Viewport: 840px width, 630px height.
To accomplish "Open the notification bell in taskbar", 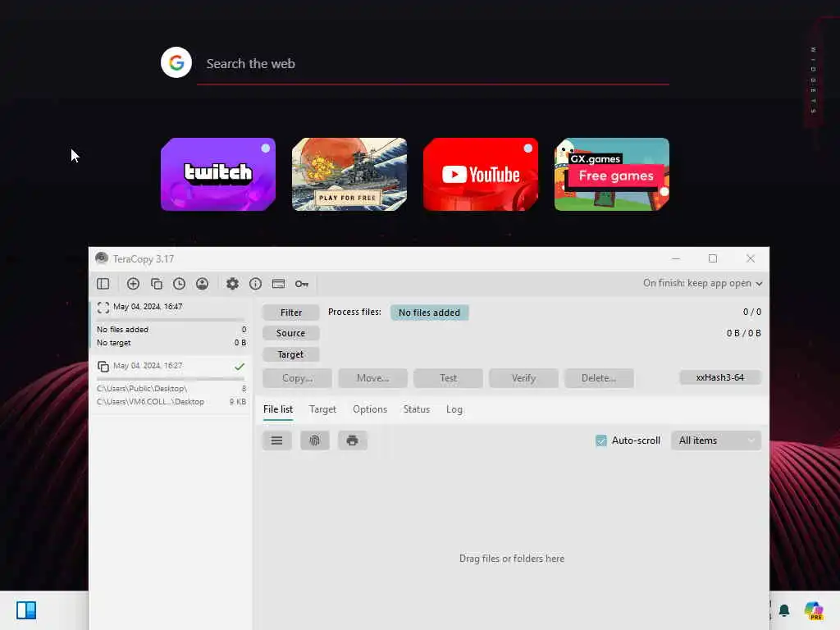I will (x=784, y=610).
